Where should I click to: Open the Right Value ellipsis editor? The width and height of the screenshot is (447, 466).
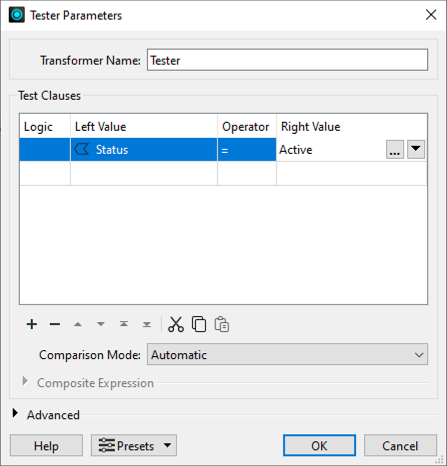[395, 150]
